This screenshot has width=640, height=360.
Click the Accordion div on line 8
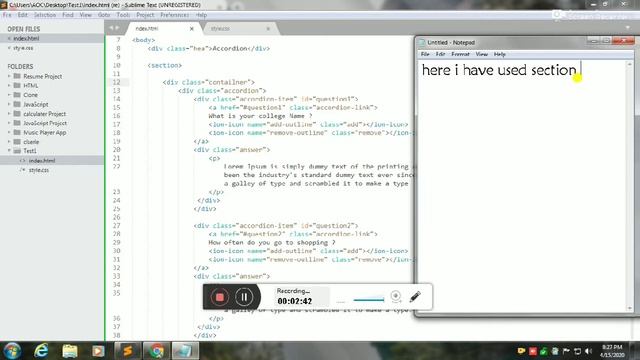209,48
